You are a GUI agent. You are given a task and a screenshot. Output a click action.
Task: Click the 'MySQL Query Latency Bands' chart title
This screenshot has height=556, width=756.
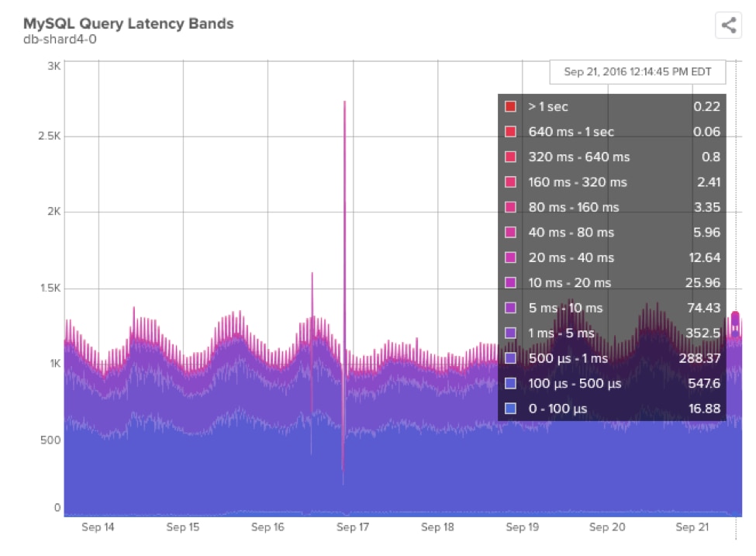[128, 23]
